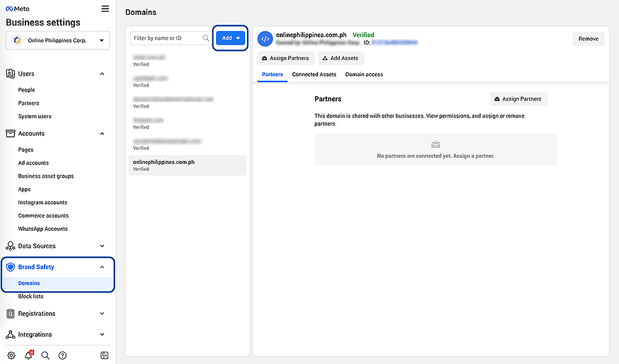The image size is (619, 364).
Task: Click the Remove button for the domain
Action: click(x=588, y=38)
